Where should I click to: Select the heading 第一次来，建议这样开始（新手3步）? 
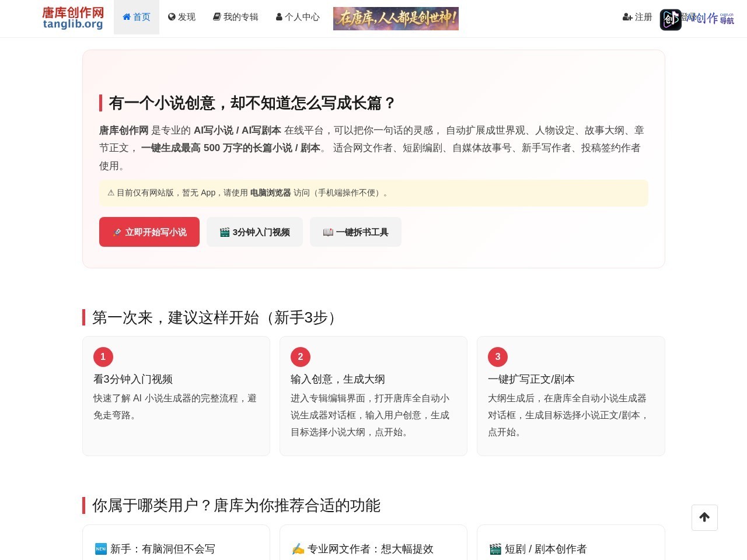tap(214, 317)
